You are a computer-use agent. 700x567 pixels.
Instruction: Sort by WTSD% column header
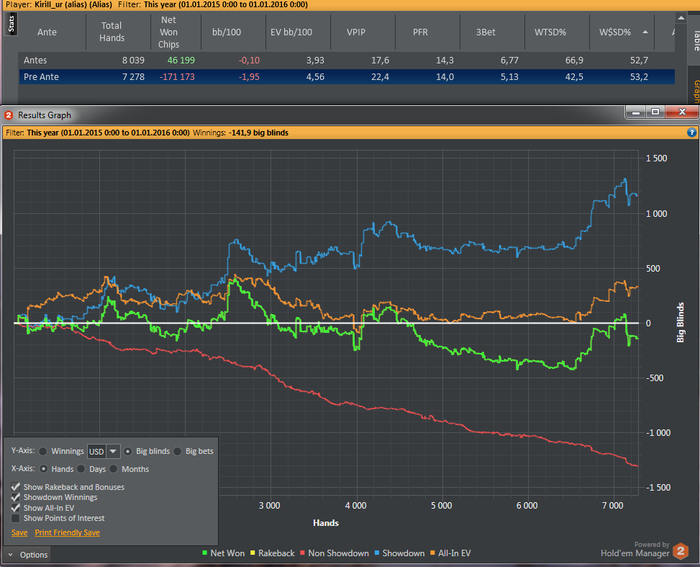point(550,32)
